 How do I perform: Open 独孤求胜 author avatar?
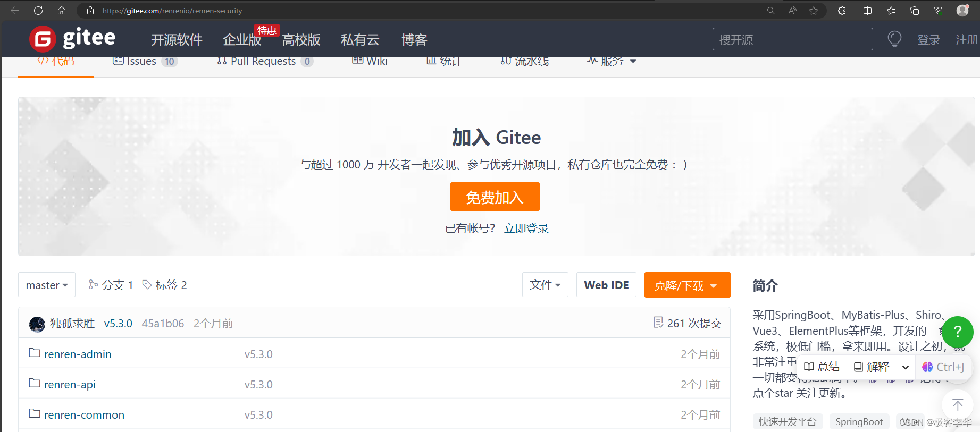[37, 324]
